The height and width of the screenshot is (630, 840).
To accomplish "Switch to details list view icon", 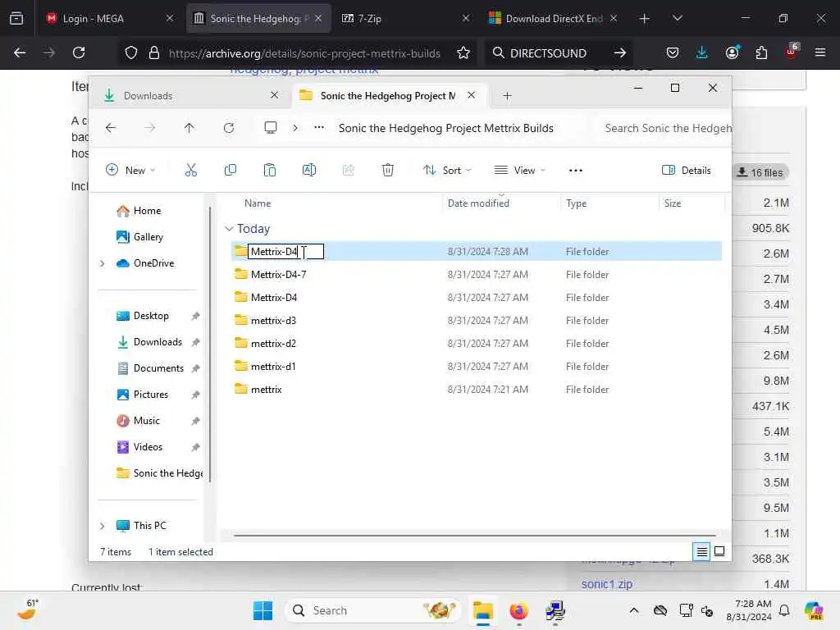I will [x=701, y=551].
